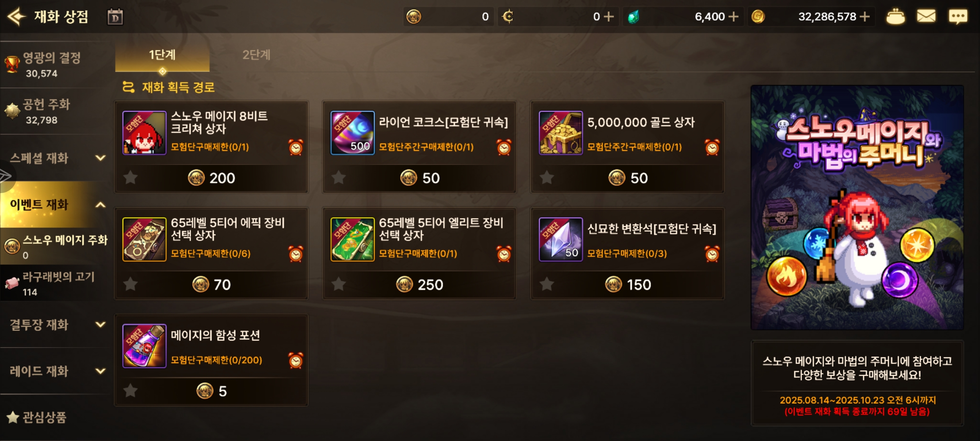Toggle favorite star on 스노우 메이지 8비트 상자
Image resolution: width=980 pixels, height=441 pixels.
pos(131,178)
